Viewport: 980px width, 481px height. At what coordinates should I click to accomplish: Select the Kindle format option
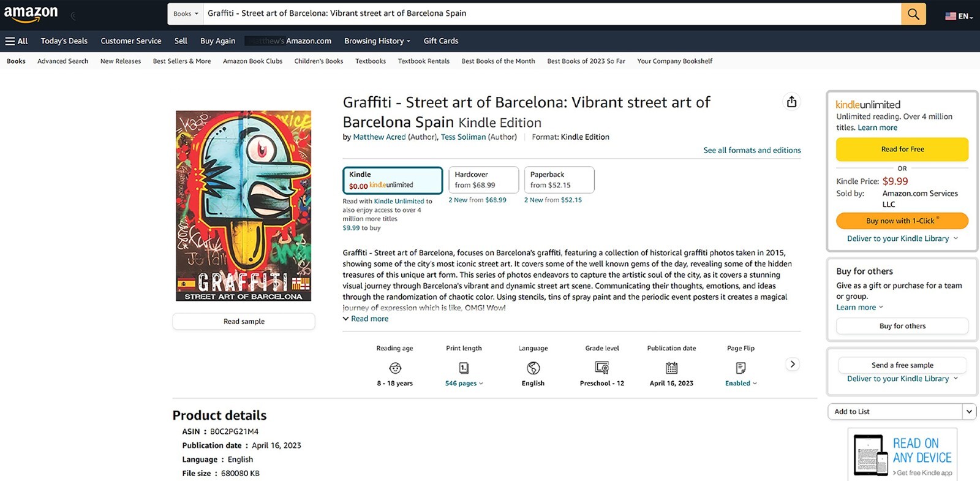click(x=392, y=180)
